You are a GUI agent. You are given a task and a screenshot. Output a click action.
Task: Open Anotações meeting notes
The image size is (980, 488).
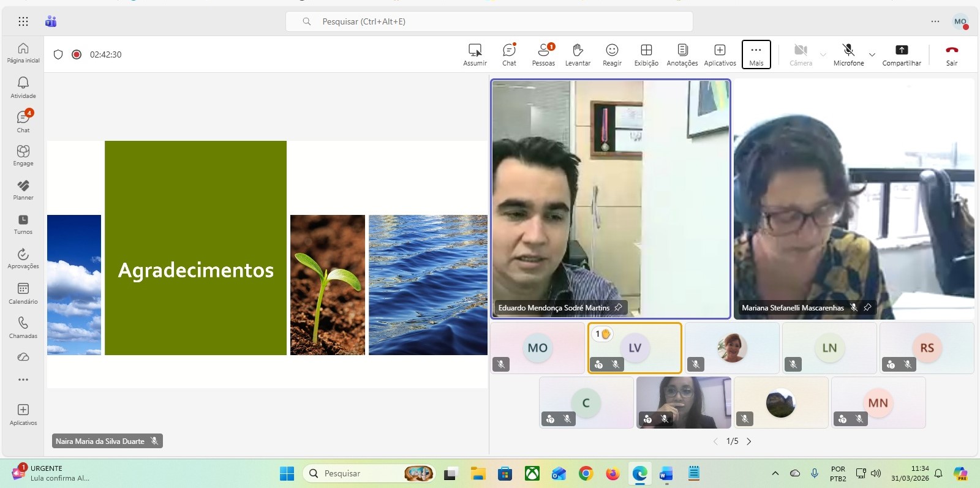tap(682, 54)
